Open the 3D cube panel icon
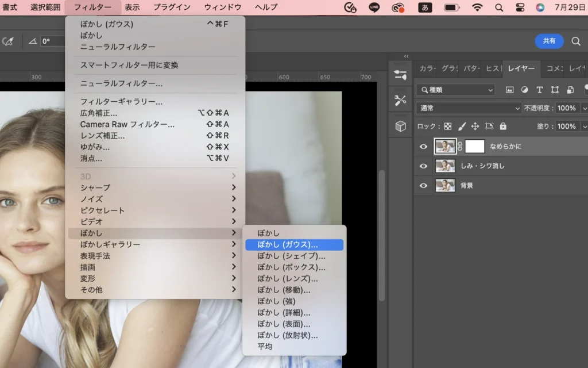This screenshot has height=368, width=588. pyautogui.click(x=400, y=126)
